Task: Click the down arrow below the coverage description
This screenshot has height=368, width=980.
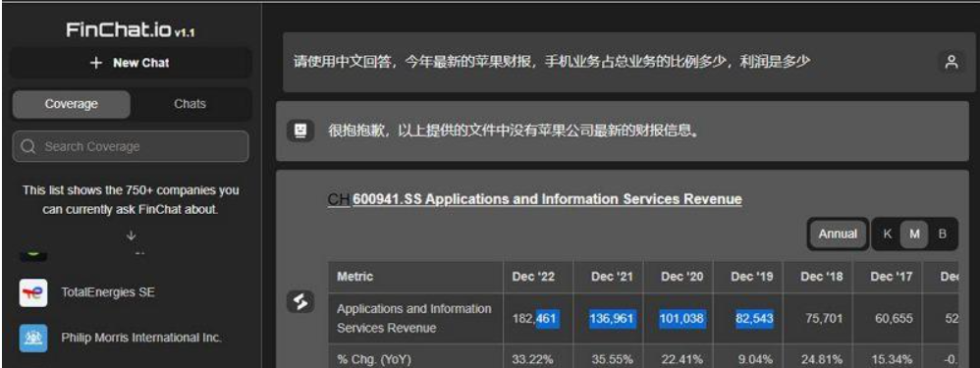Action: (131, 236)
